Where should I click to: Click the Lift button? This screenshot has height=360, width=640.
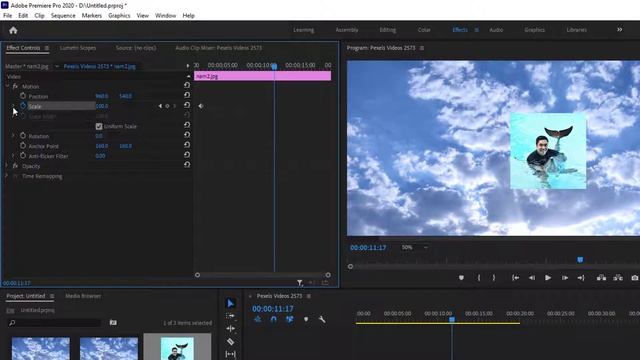(x=601, y=278)
